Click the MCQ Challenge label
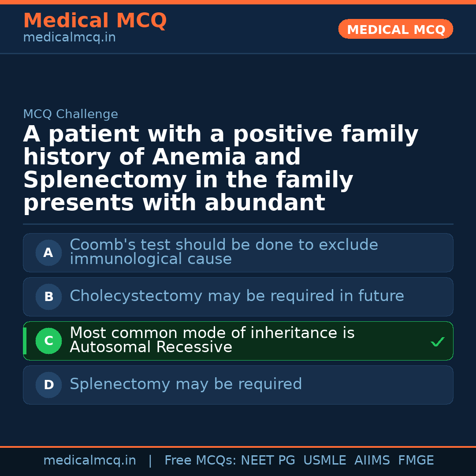This screenshot has height=476, width=476. pos(71,115)
